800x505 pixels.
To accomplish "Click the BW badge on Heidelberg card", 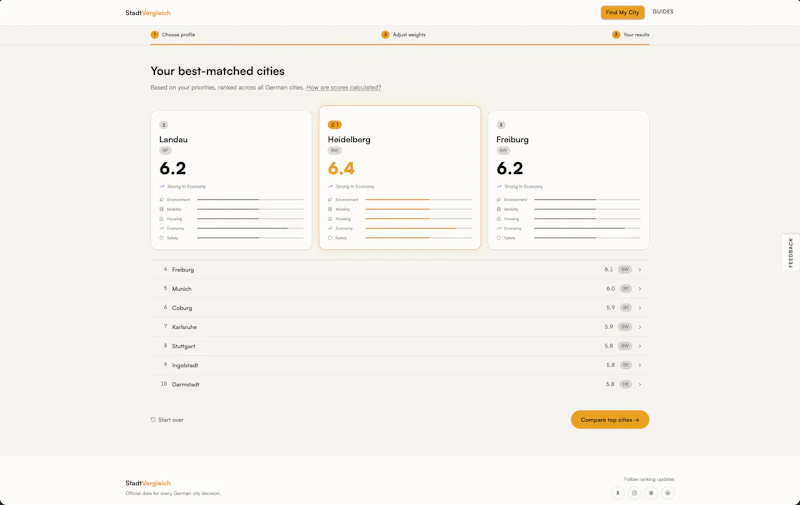I will pyautogui.click(x=335, y=150).
